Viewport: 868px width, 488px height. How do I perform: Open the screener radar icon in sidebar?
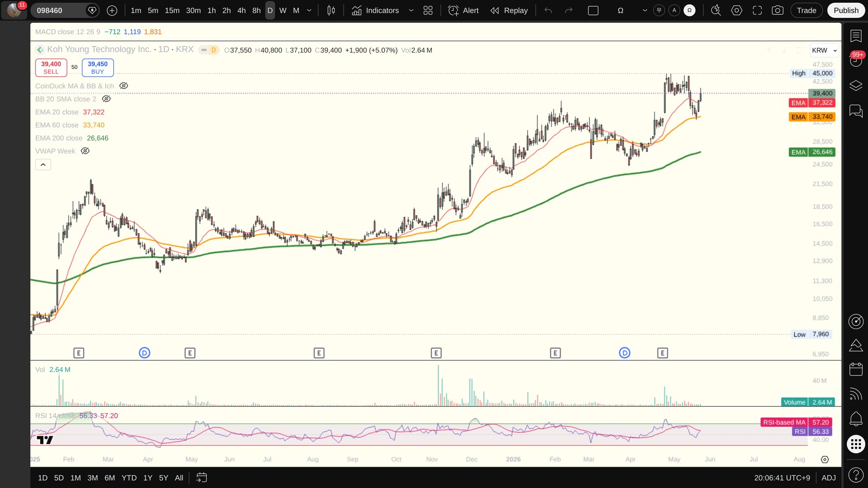[856, 322]
